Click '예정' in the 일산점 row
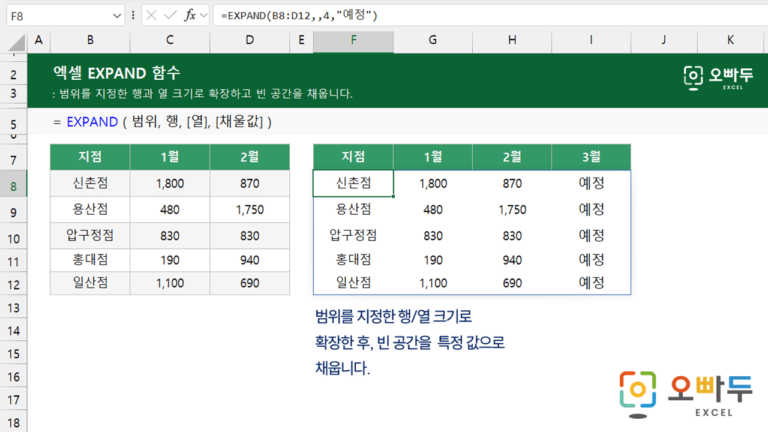Image resolution: width=768 pixels, height=432 pixels. [x=591, y=283]
